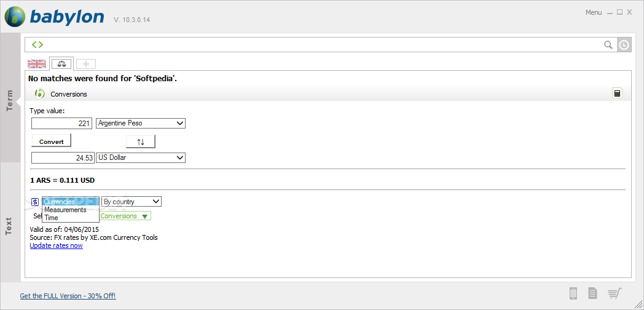Click the value input field showing 221
This screenshot has height=310, width=644.
pos(61,123)
